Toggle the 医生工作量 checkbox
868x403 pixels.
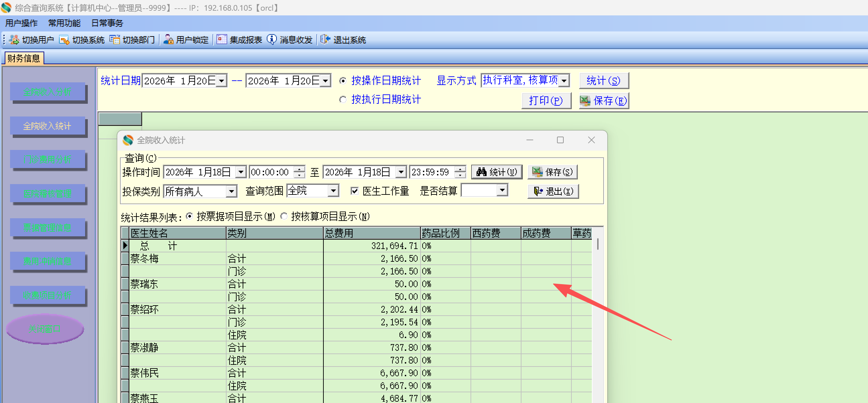[354, 191]
